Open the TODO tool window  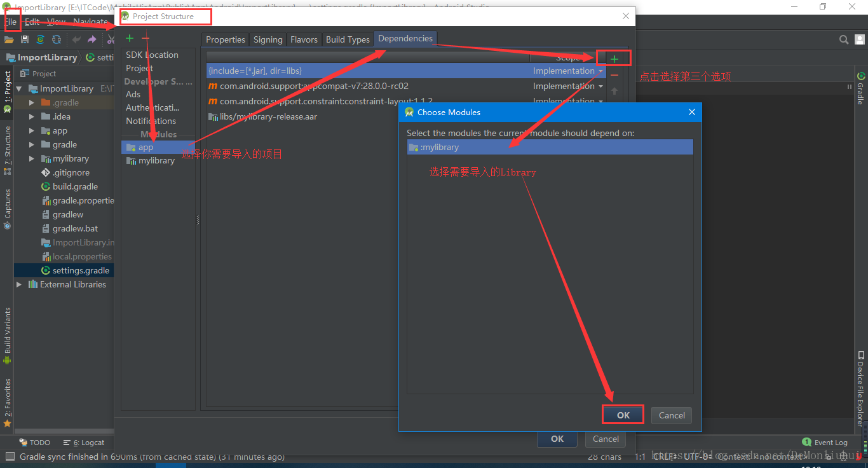[x=34, y=442]
